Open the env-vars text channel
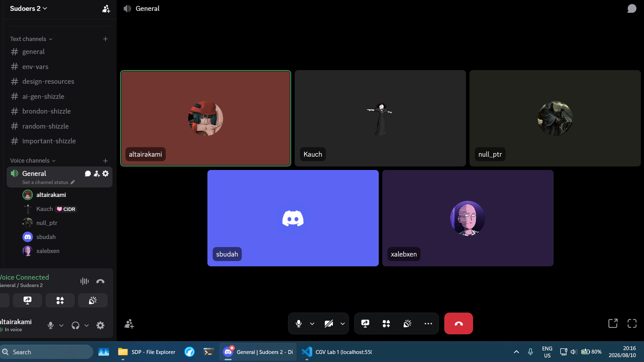 [60, 67]
